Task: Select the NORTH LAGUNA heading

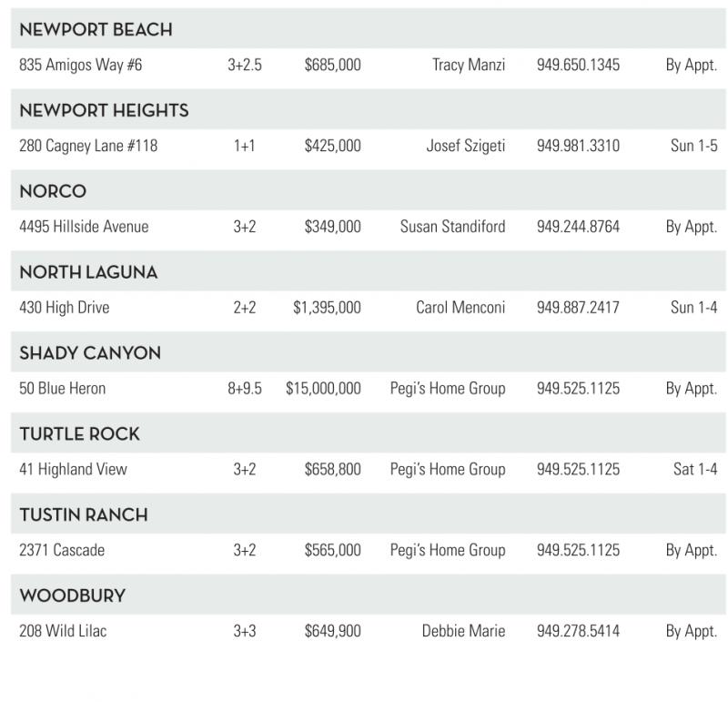Action: coord(88,273)
